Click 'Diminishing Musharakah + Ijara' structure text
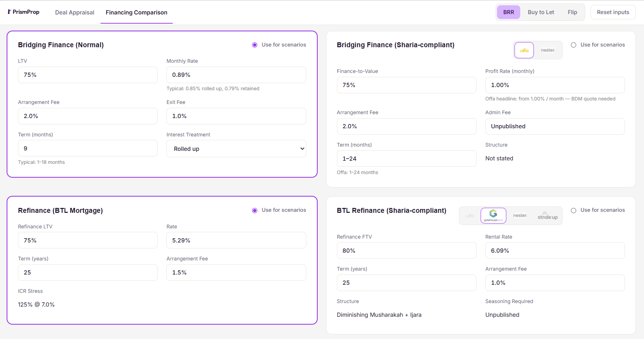 point(379,315)
